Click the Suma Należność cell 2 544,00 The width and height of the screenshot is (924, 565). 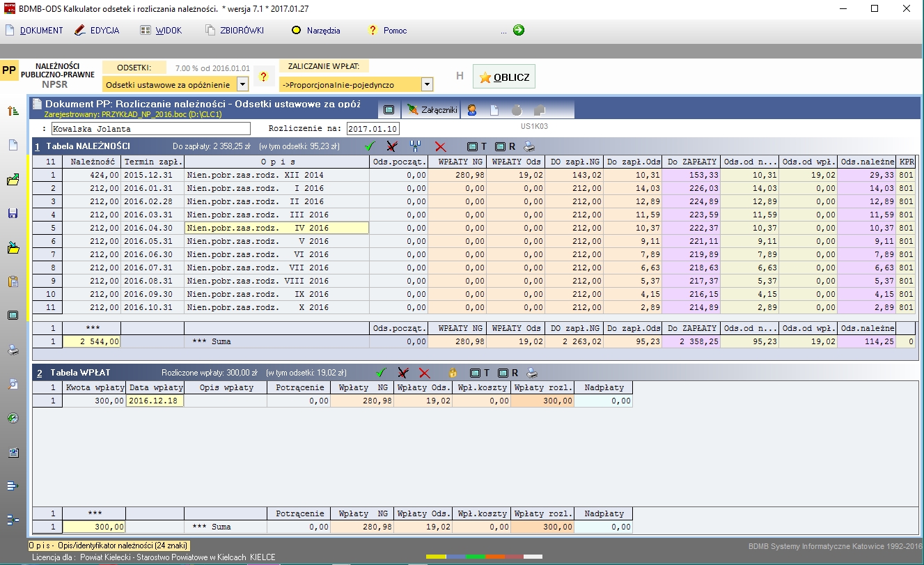pyautogui.click(x=92, y=341)
